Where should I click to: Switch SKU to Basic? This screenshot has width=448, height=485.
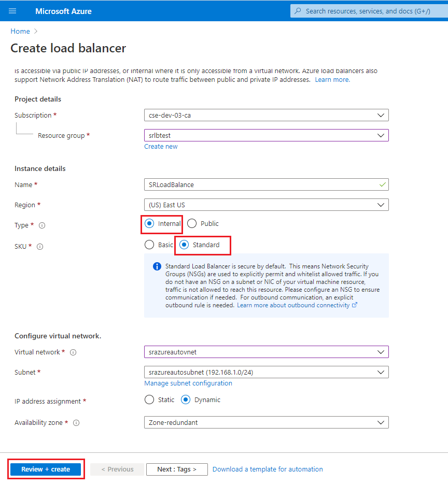pos(150,244)
